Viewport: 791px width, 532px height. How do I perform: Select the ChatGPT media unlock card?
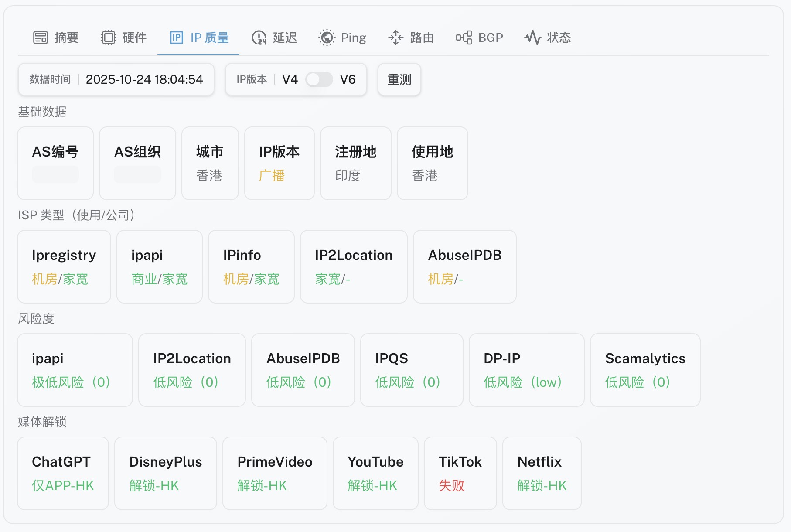pos(63,473)
